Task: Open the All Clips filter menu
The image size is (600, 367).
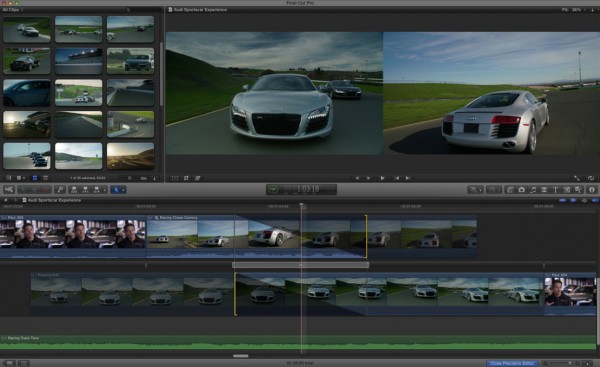Action: 12,10
